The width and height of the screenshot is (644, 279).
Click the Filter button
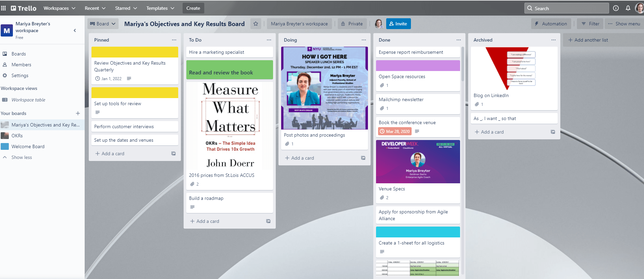point(590,24)
